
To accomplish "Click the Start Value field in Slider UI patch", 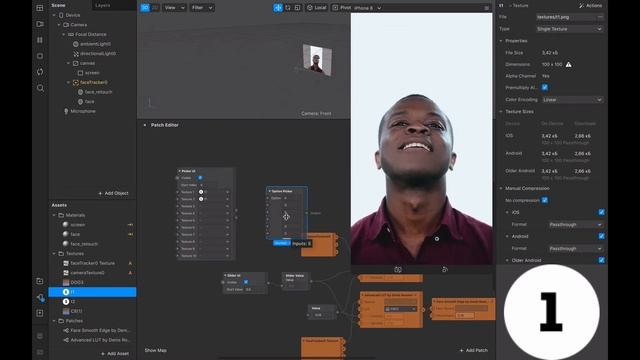I will click(x=255, y=289).
